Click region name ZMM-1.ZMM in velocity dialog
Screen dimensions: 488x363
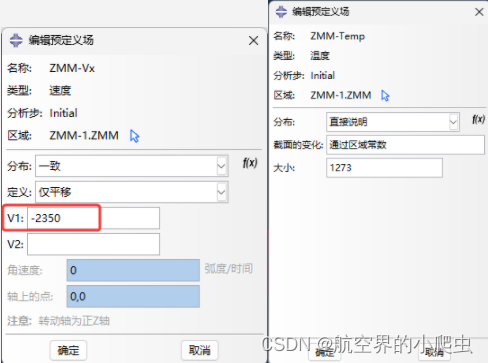pos(84,135)
